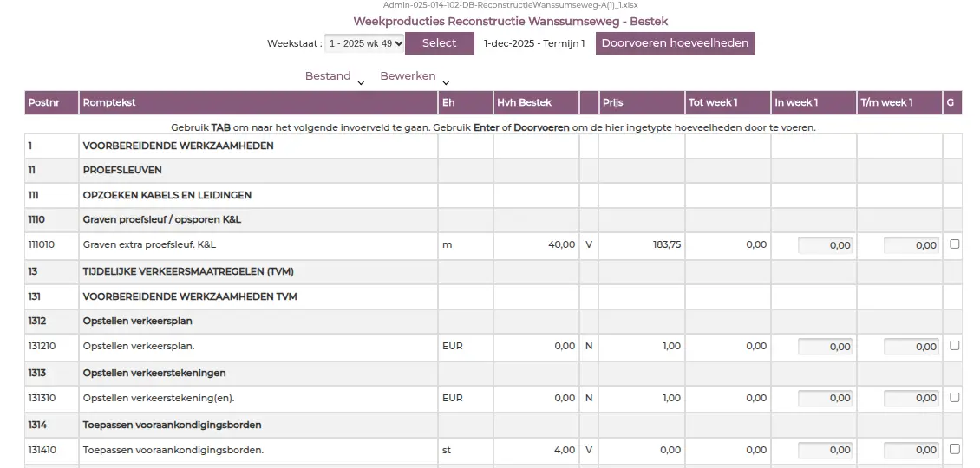Focus In week 1 field for row 111010

(825, 245)
